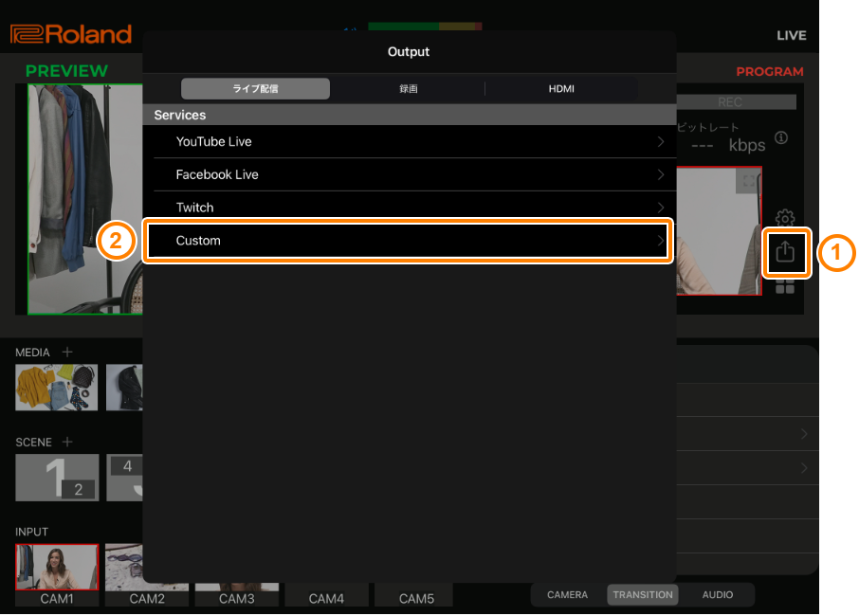
Task: Switch to the HDMI output tab
Action: point(561,89)
